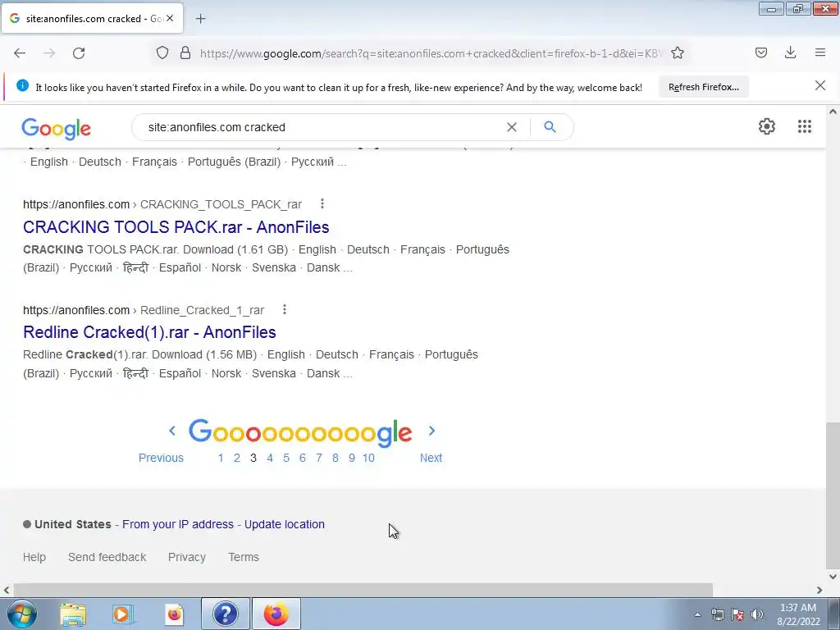Click the vertical scrollbar thumb
840x630 pixels.
point(833,496)
